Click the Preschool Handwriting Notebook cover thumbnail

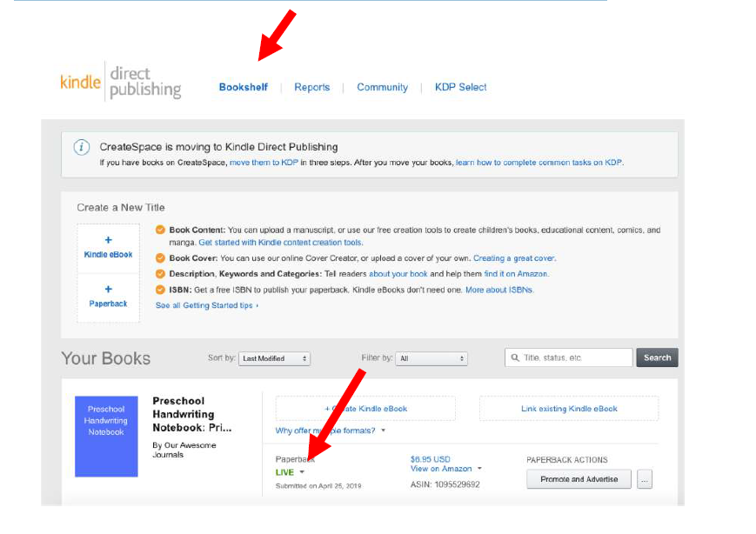pos(106,437)
